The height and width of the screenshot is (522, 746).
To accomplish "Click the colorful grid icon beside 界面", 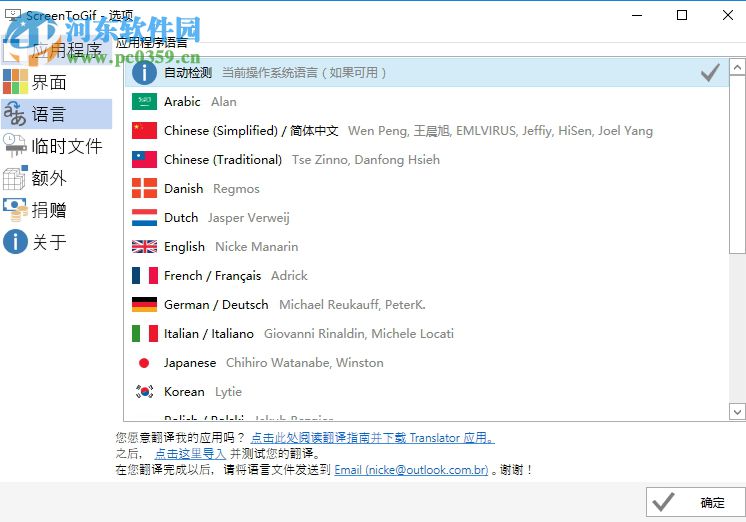I will point(15,81).
